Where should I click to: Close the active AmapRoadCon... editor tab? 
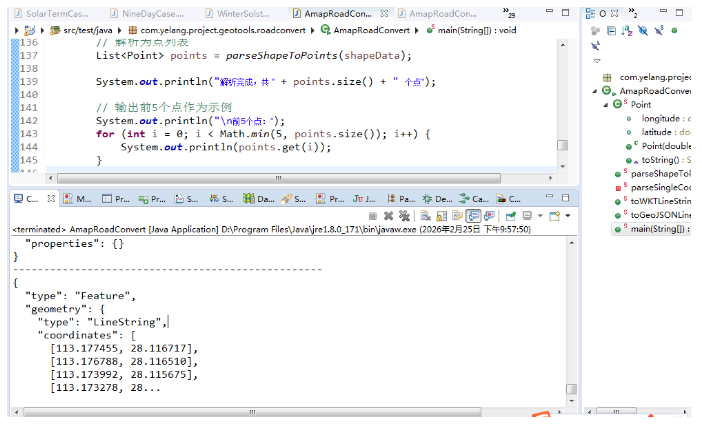point(384,13)
